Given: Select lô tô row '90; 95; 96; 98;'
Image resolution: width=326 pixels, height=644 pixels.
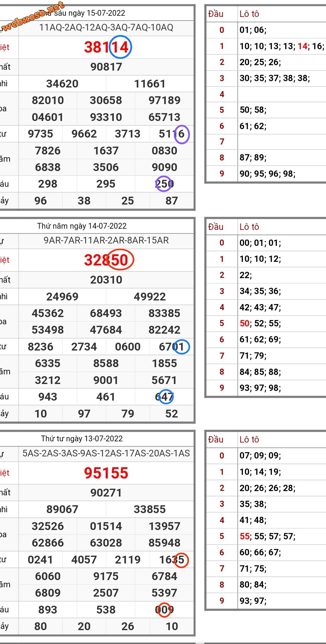Looking at the screenshot, I should [267, 174].
